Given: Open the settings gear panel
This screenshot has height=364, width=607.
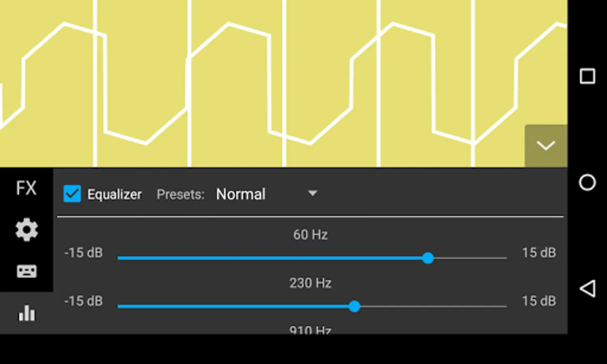Looking at the screenshot, I should pos(27,230).
